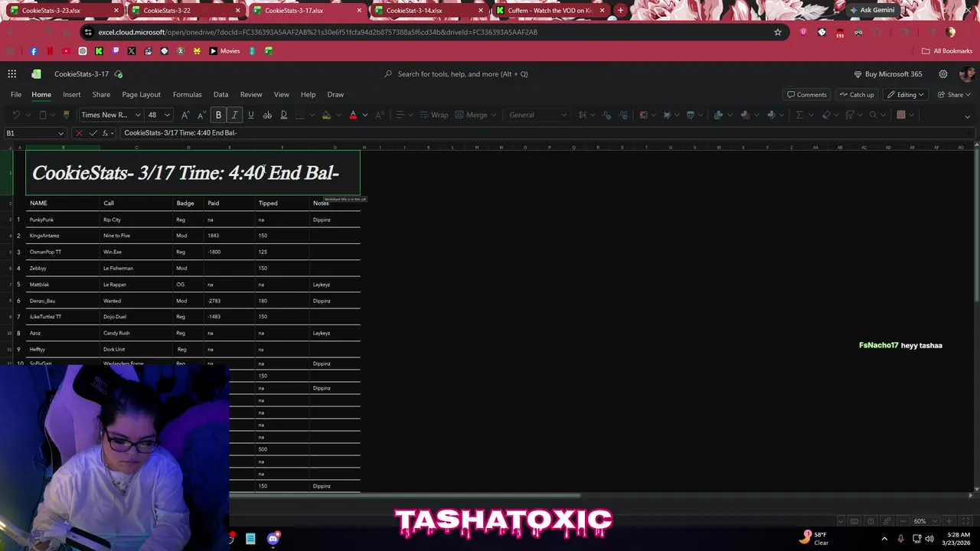Switch to the Insert tab
This screenshot has width=980, height=551.
tap(71, 95)
